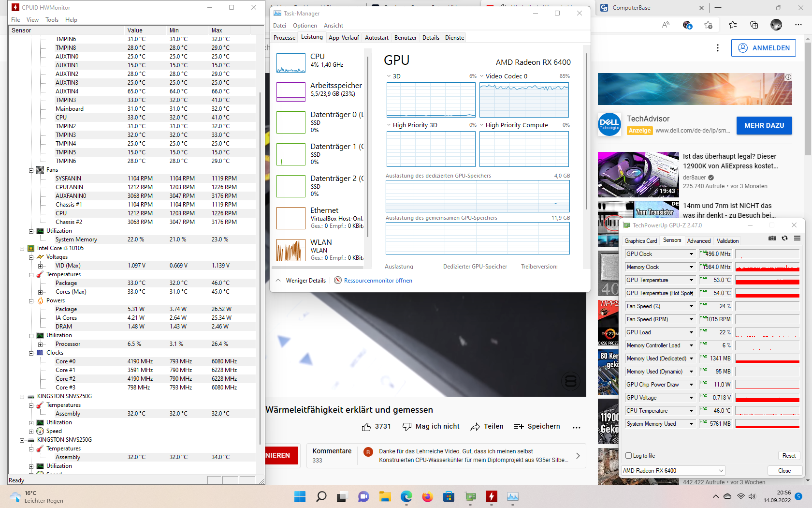Image resolution: width=812 pixels, height=508 pixels.
Task: Click the Close button in GPU-Z
Action: [x=784, y=471]
